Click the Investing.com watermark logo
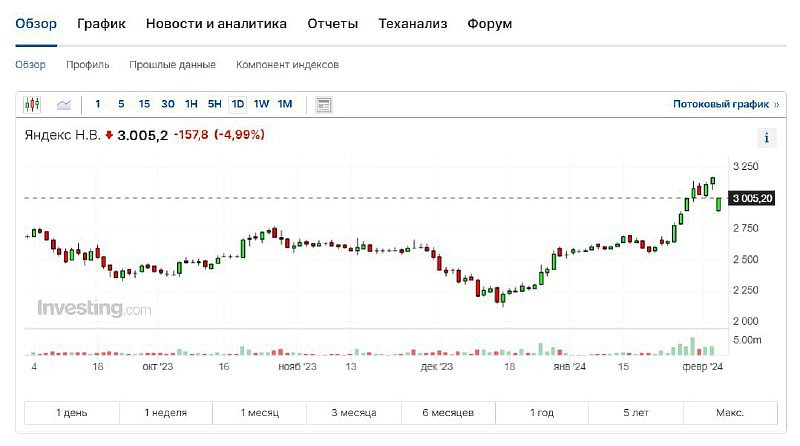800x446 pixels. (x=94, y=309)
